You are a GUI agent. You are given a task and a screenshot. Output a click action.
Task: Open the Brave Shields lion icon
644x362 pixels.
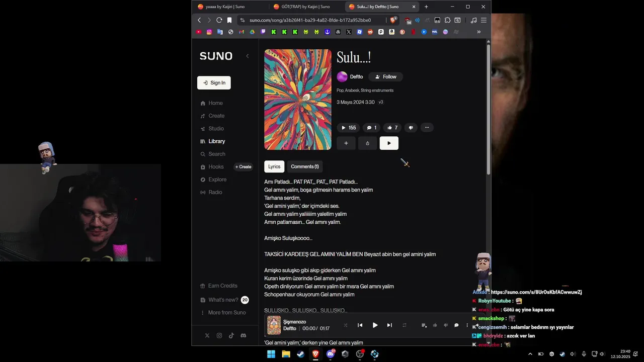coord(394,20)
